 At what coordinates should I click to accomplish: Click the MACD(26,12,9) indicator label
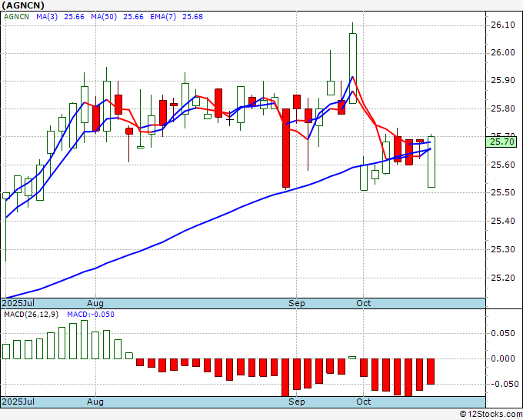coord(31,315)
